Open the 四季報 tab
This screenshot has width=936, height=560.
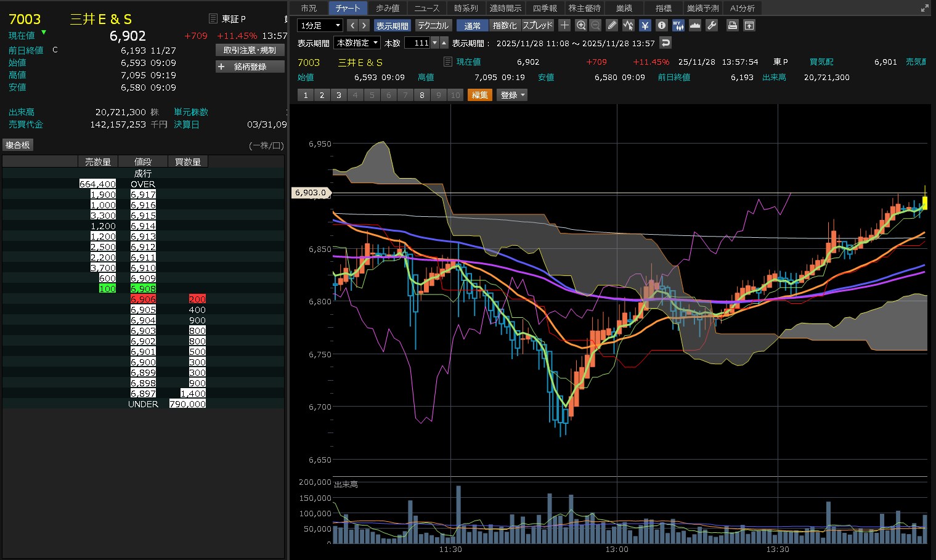[x=545, y=8]
